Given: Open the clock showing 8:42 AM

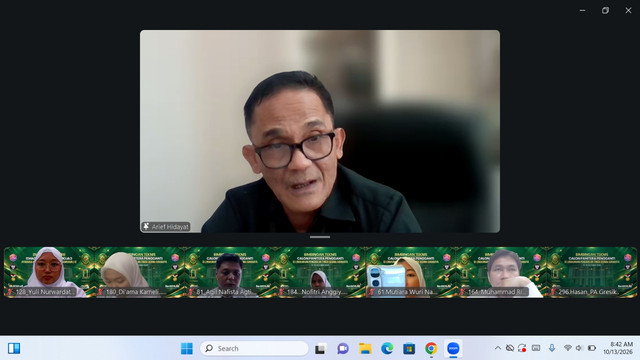Looking at the screenshot, I should (x=618, y=348).
